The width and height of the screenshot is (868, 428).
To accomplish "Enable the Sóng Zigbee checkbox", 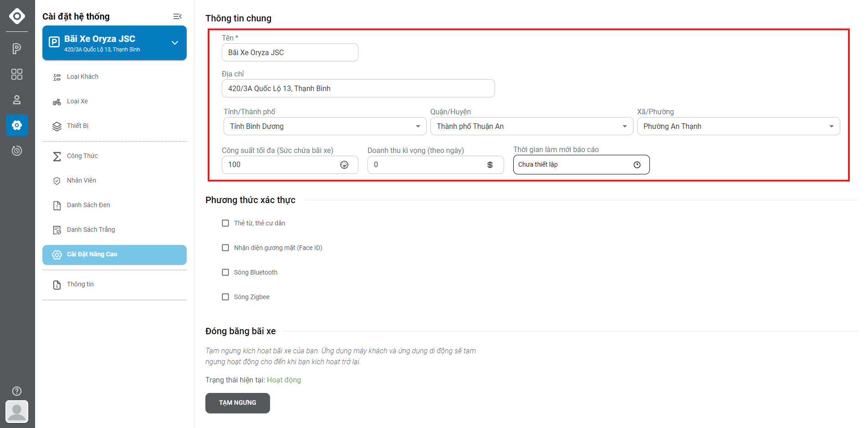I will click(x=225, y=297).
